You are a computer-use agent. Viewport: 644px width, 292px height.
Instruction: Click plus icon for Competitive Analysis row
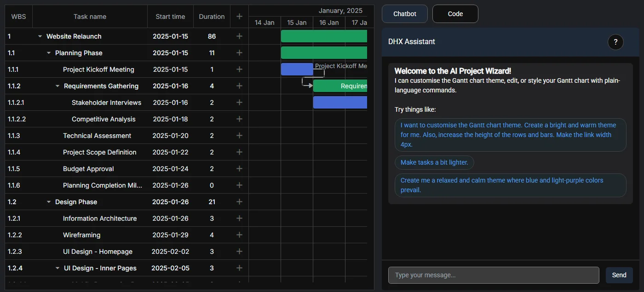[239, 119]
